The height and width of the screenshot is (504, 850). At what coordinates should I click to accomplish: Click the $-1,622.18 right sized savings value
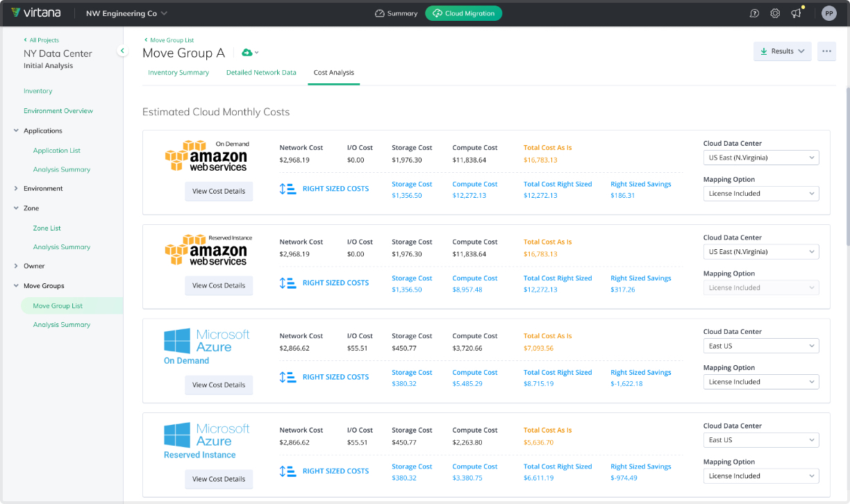coord(626,384)
